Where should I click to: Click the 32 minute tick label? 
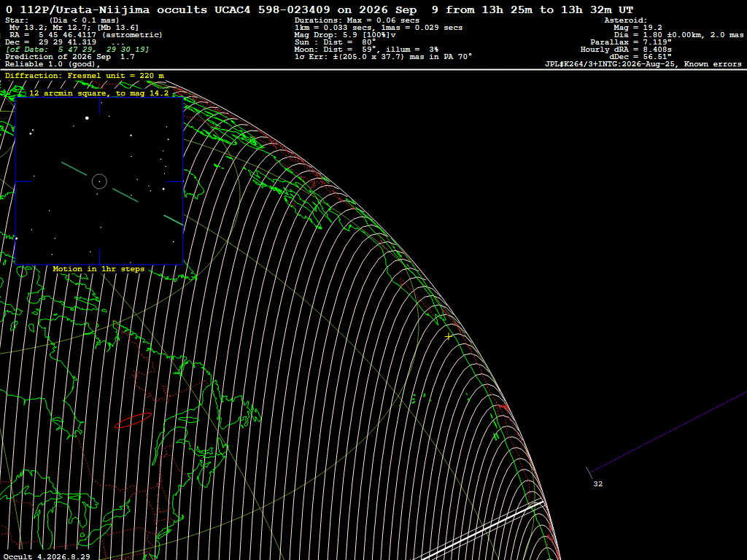tap(598, 484)
